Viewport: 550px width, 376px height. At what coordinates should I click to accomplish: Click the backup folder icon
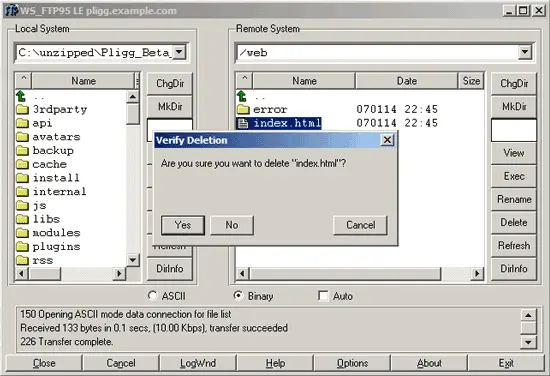click(x=22, y=150)
